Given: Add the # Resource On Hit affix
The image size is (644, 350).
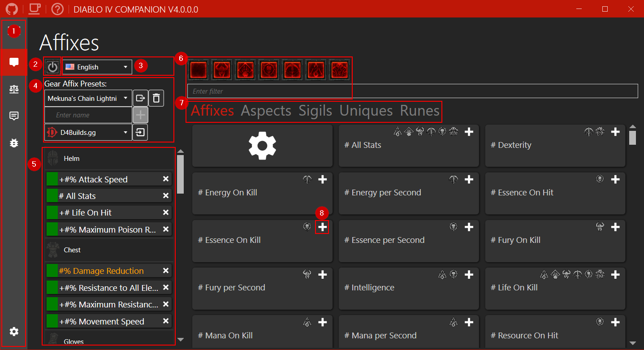Looking at the screenshot, I should coord(615,322).
